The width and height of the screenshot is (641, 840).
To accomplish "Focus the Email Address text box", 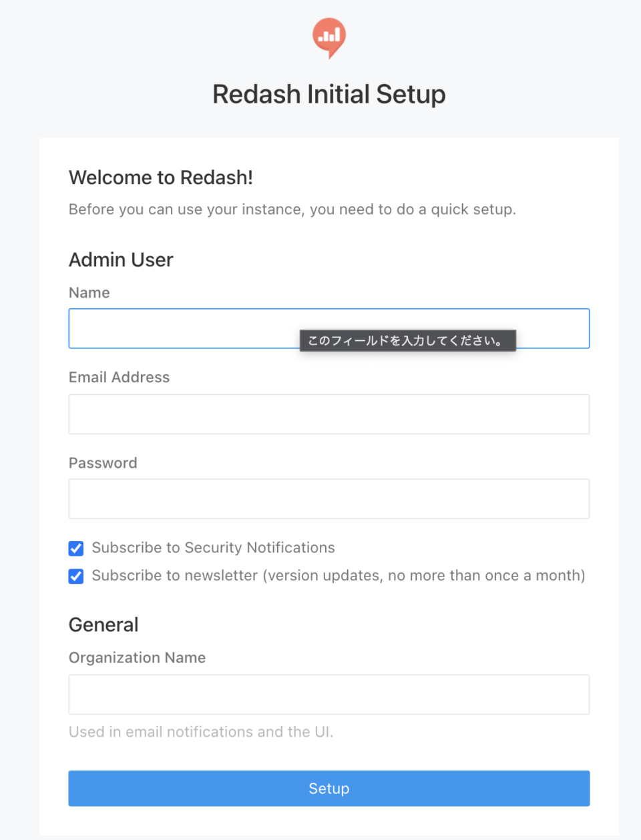I will [329, 414].
